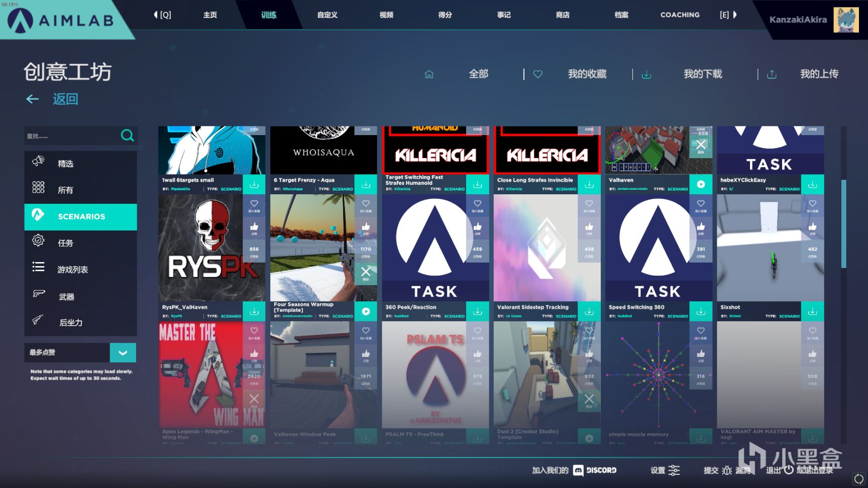Image resolution: width=868 pixels, height=488 pixels.
Task: Switch to the 训练 tab
Action: point(269,15)
